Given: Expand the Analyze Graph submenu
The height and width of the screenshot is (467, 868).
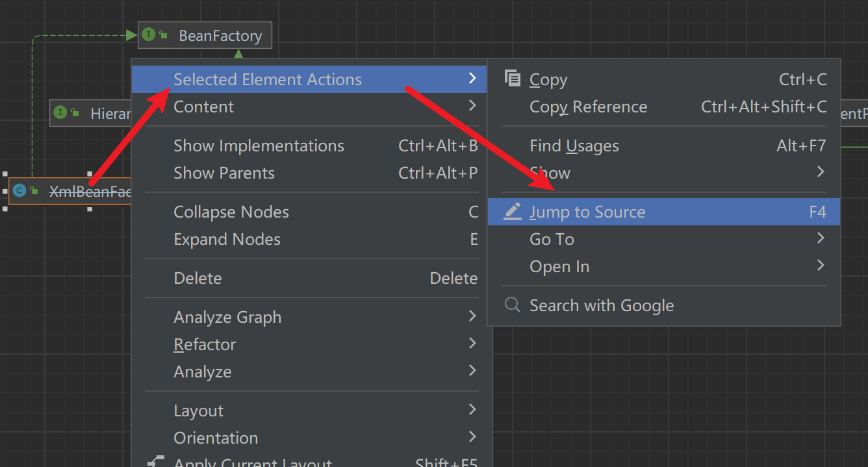Looking at the screenshot, I should point(472,316).
